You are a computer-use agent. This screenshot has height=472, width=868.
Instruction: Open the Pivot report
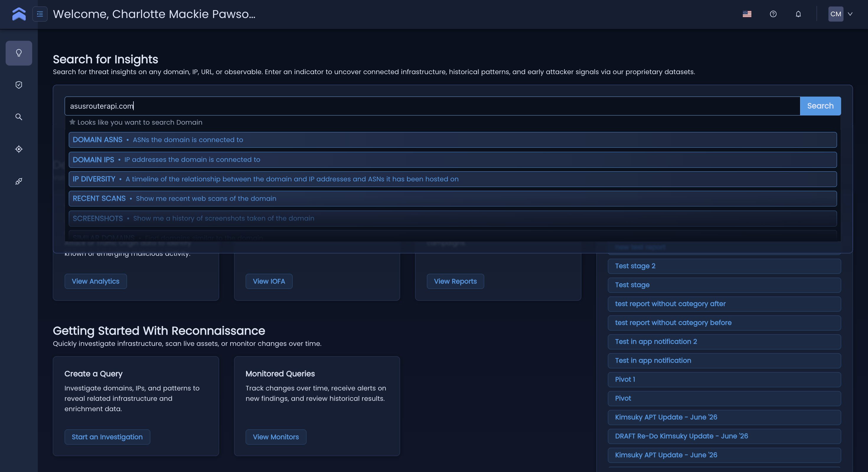point(724,398)
